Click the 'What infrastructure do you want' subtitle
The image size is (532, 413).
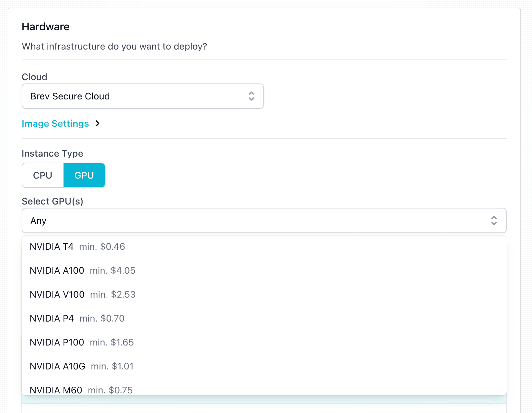[x=114, y=46]
